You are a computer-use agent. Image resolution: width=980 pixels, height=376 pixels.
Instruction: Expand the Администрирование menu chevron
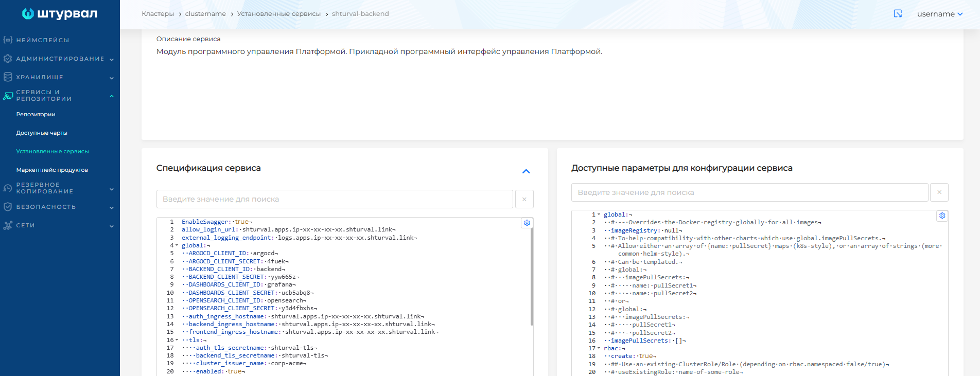pos(112,59)
